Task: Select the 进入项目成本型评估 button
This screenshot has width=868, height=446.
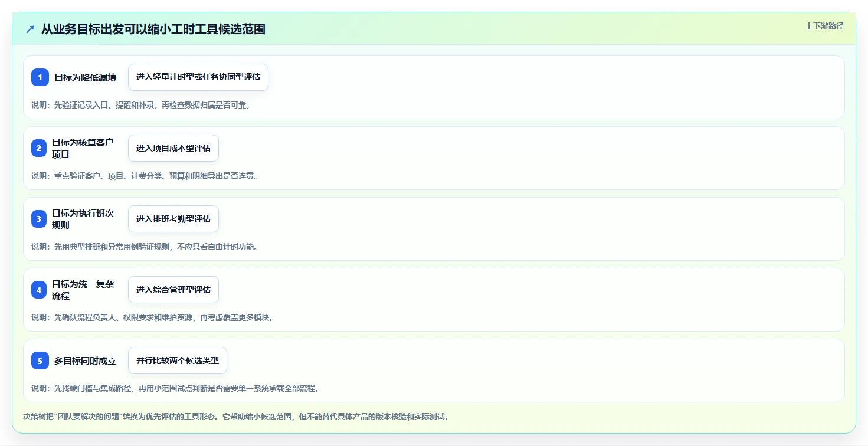Action: pyautogui.click(x=173, y=148)
